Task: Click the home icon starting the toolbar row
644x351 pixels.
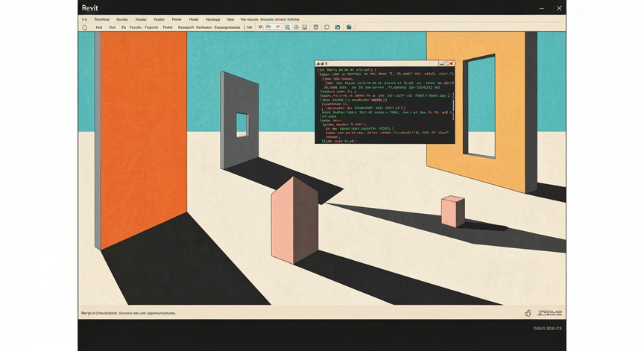Action: tap(85, 28)
